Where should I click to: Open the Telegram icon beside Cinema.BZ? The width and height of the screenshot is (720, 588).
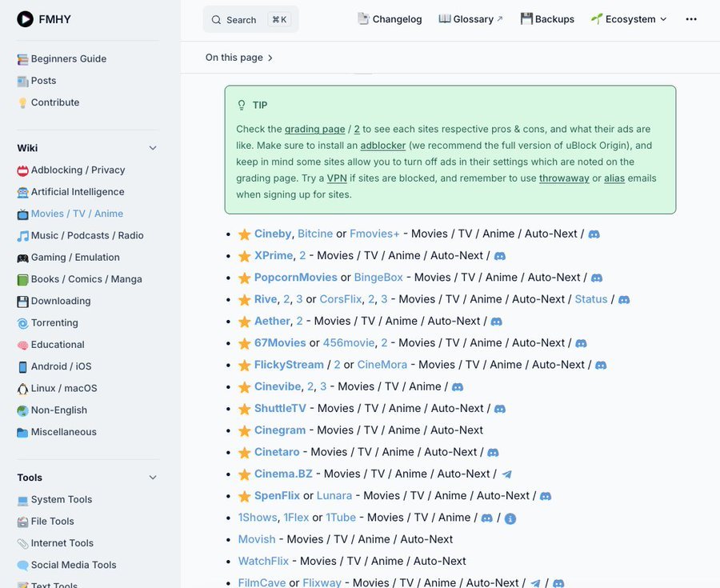(506, 474)
